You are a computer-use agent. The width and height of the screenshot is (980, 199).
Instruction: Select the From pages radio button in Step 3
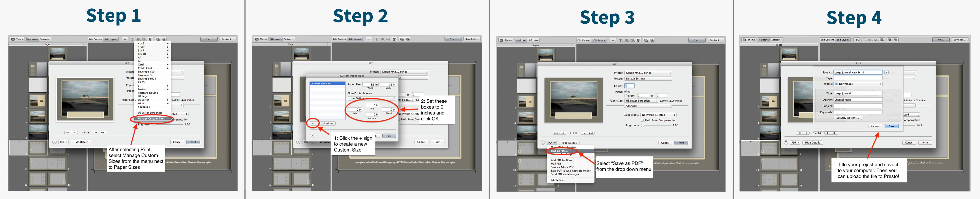pos(626,96)
